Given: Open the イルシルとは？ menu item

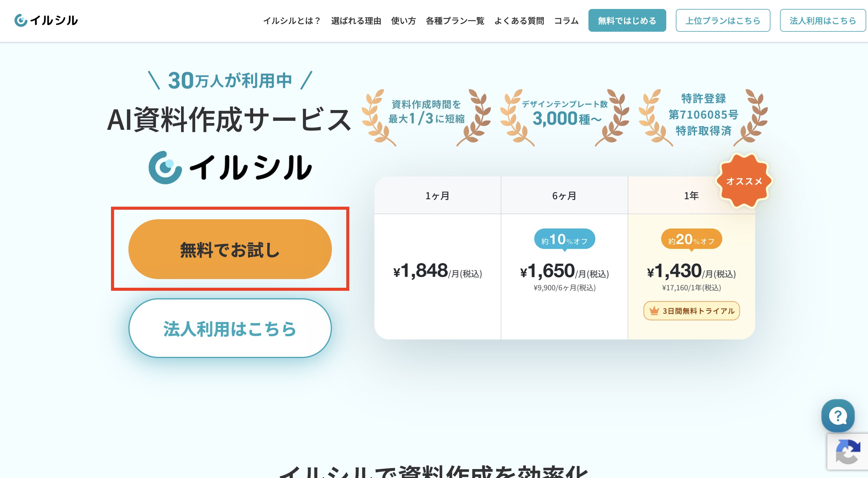Looking at the screenshot, I should point(292,21).
